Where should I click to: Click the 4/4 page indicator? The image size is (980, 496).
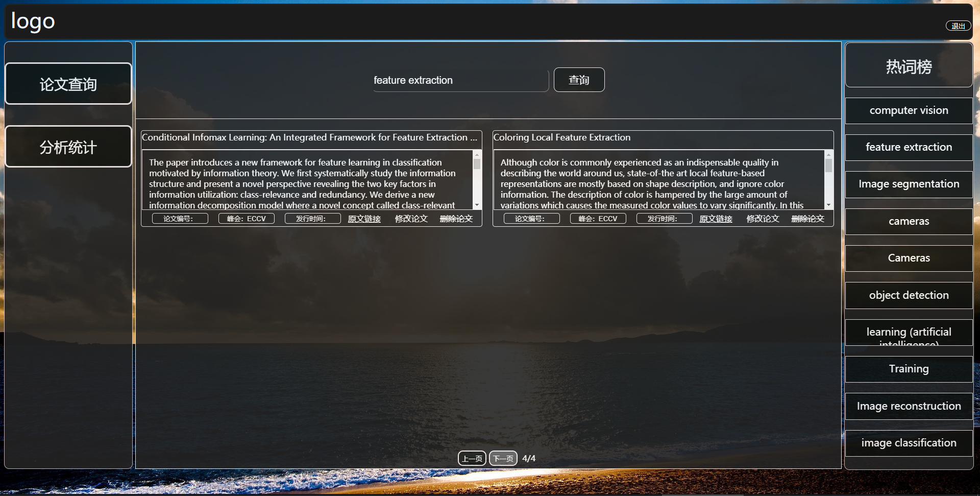pyautogui.click(x=529, y=458)
